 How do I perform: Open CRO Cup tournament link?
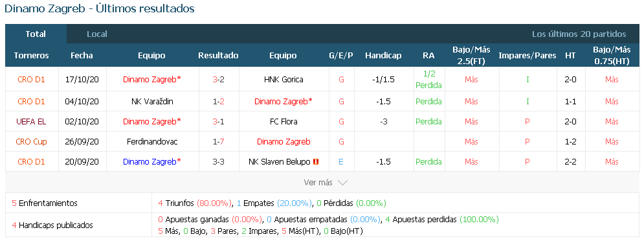(x=31, y=141)
